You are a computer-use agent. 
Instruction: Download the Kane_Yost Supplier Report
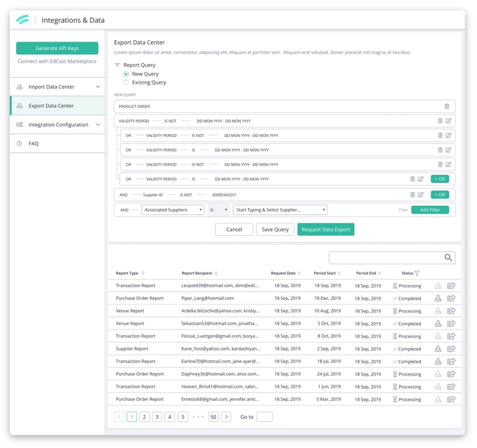point(438,349)
